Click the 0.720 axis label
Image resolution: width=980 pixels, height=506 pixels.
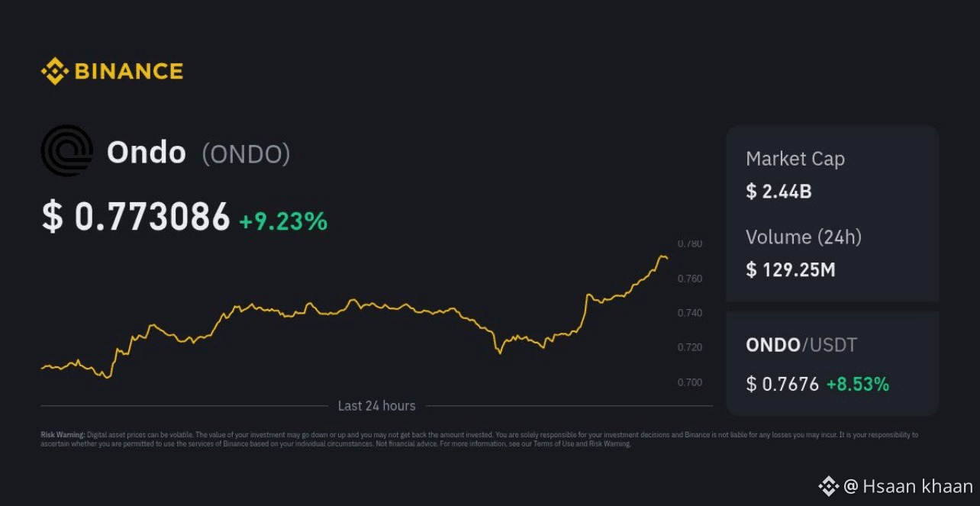(690, 348)
